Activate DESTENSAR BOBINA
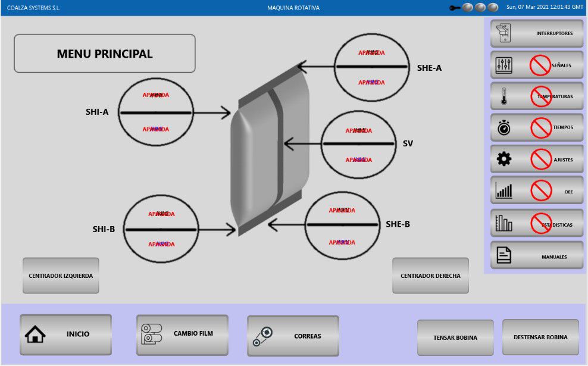588x366 pixels. (540, 337)
